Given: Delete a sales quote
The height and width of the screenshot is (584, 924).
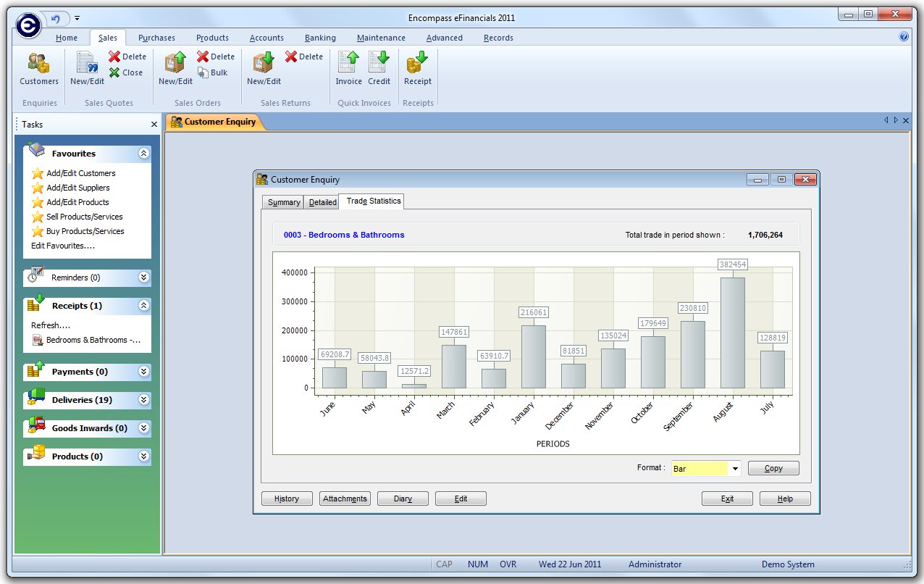Looking at the screenshot, I should [x=127, y=57].
